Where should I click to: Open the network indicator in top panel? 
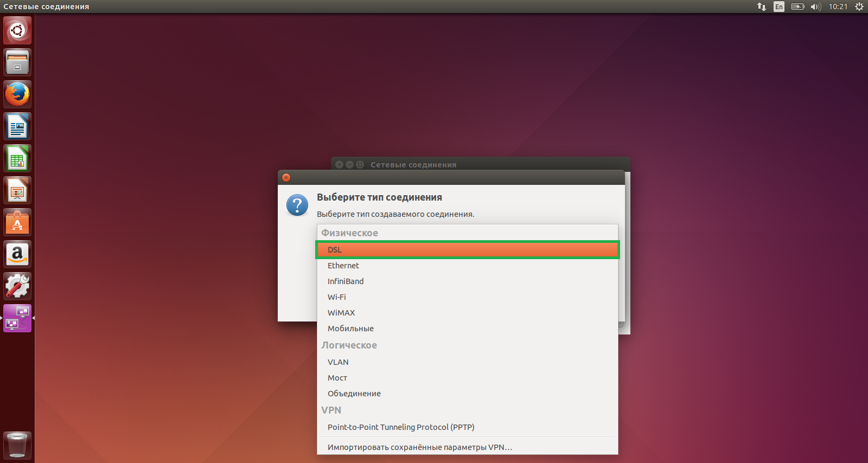click(762, 7)
